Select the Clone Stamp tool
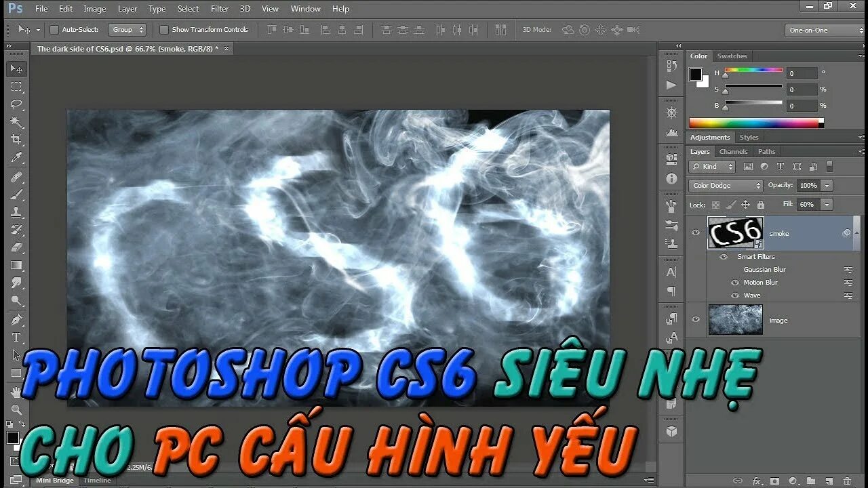 (x=16, y=212)
